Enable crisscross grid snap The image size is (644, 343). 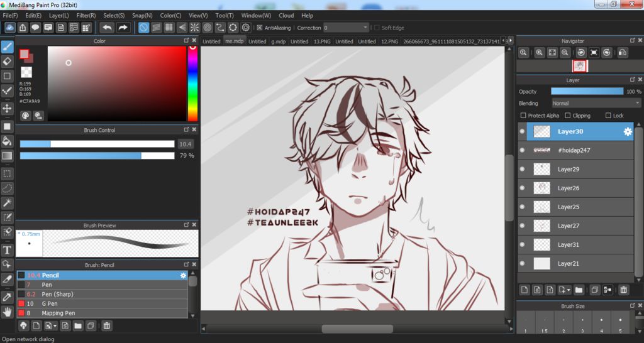[x=169, y=28]
